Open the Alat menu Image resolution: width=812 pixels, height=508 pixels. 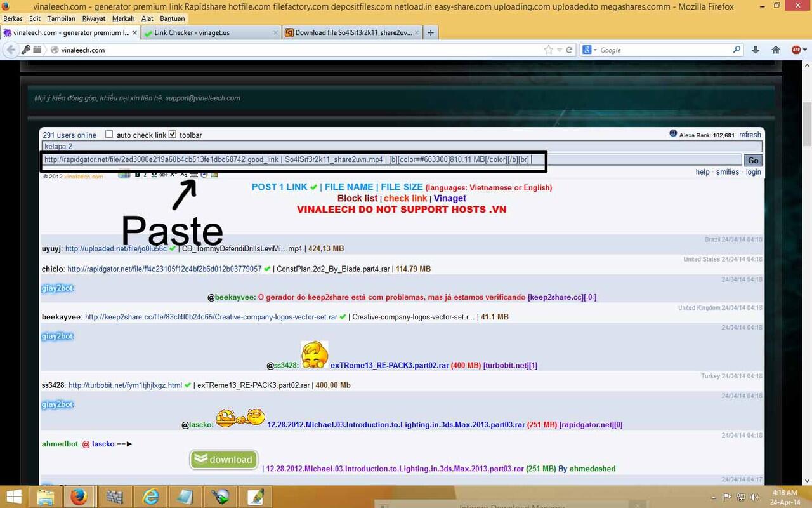tap(147, 19)
